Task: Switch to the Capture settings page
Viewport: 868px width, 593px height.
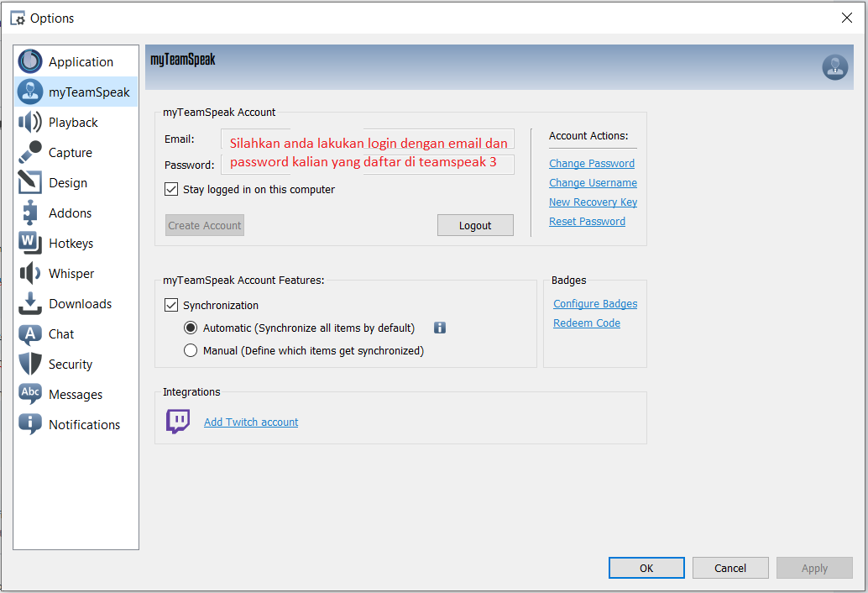Action: click(76, 152)
